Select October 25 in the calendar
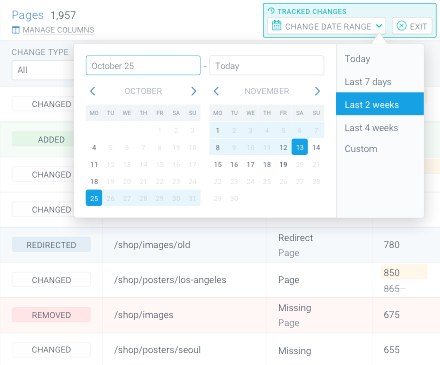The height and width of the screenshot is (365, 440). pyautogui.click(x=94, y=198)
